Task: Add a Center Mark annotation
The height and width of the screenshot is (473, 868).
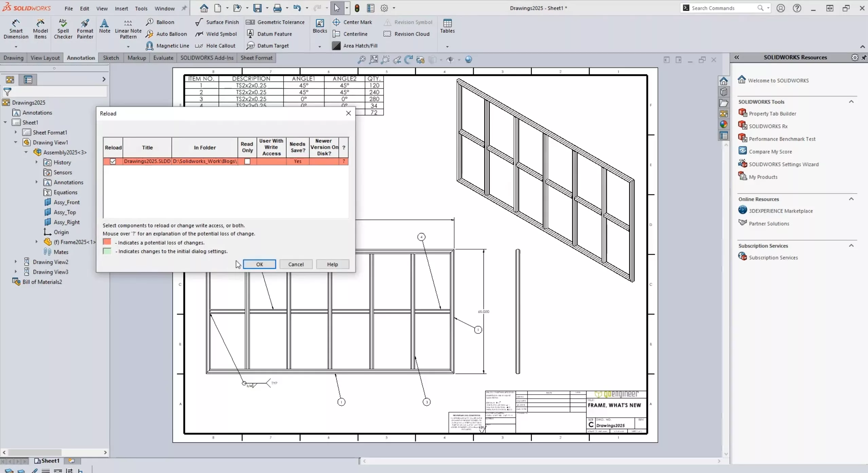Action: 352,22
